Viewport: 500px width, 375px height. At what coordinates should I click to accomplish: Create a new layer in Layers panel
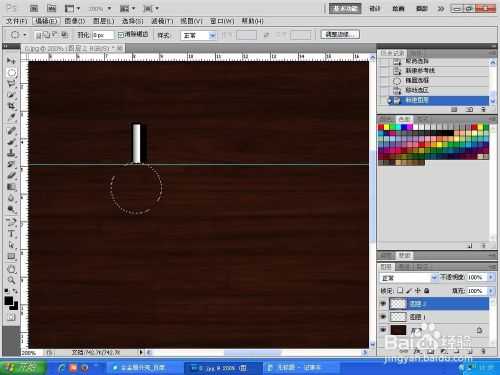(x=470, y=351)
